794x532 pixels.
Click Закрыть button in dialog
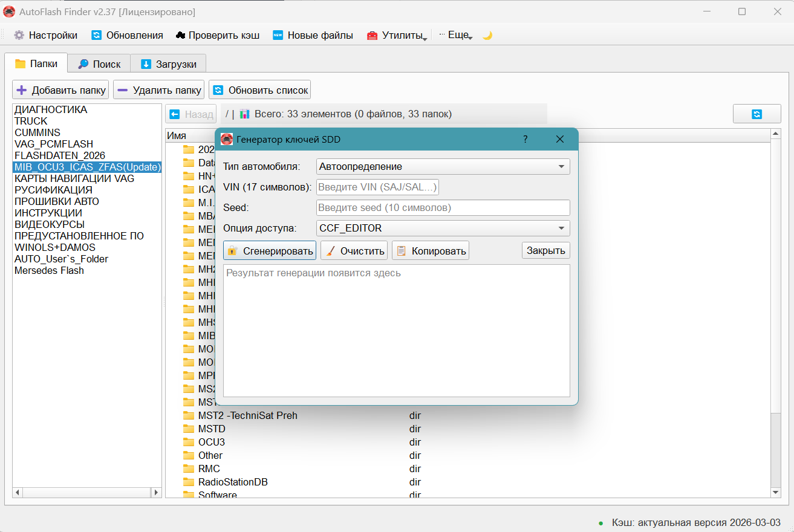(546, 250)
